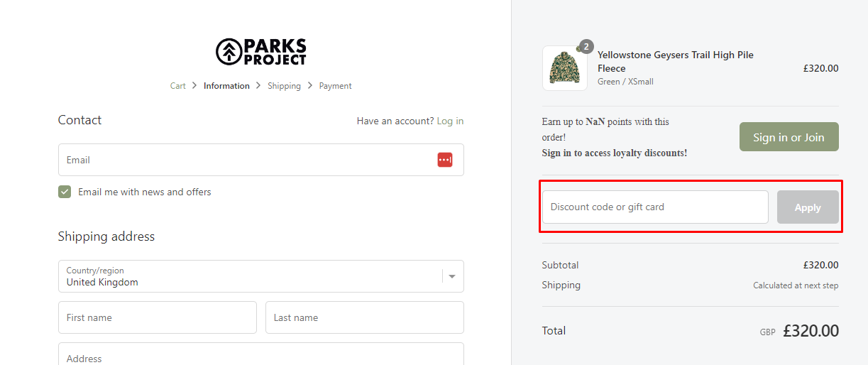This screenshot has height=365, width=868.
Task: Click the Contact heading
Action: tap(79, 120)
